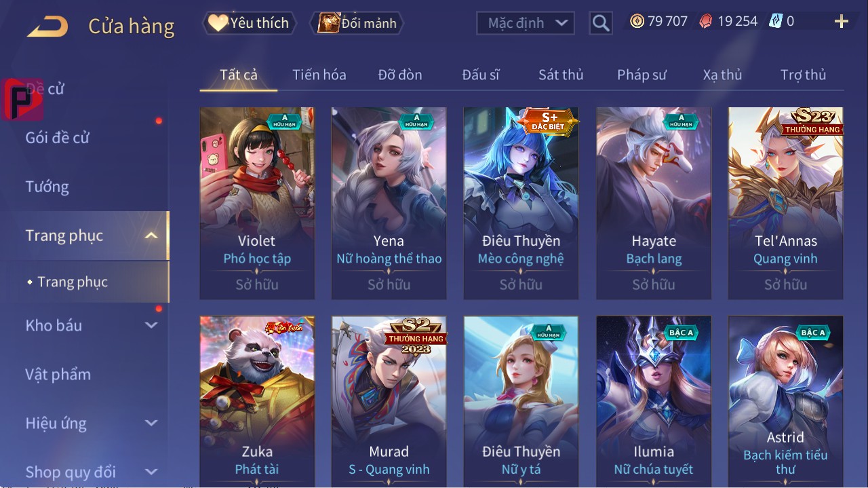Open Gói đề cử in the sidebar

[58, 138]
